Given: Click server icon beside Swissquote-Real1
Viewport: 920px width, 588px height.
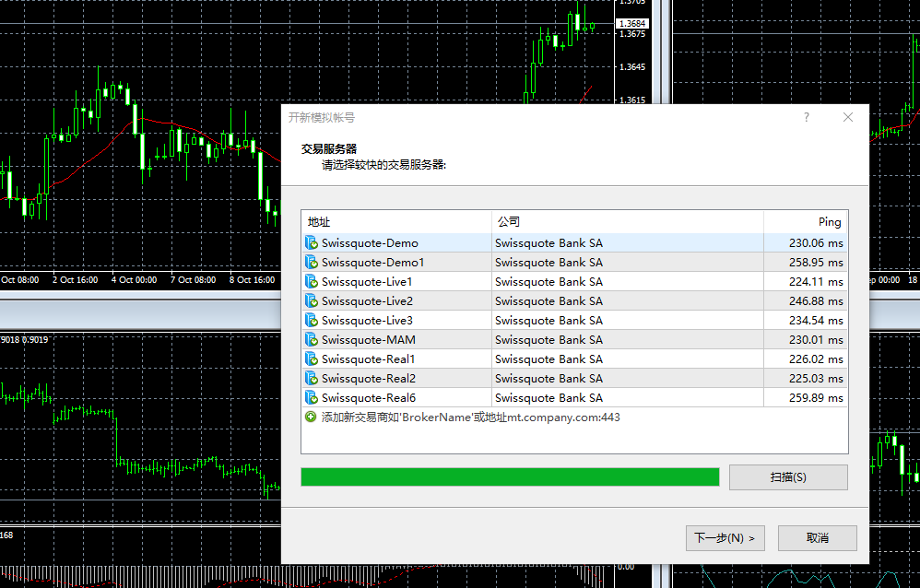Looking at the screenshot, I should [311, 359].
